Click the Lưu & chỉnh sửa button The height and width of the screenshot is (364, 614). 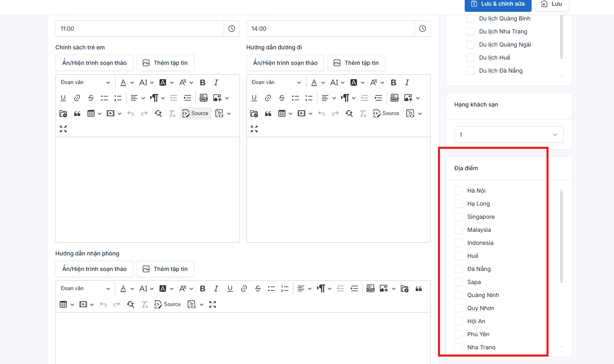[498, 4]
